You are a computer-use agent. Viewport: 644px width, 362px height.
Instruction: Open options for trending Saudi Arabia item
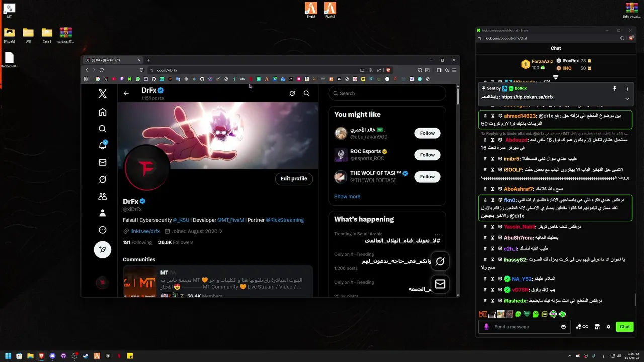click(437, 235)
